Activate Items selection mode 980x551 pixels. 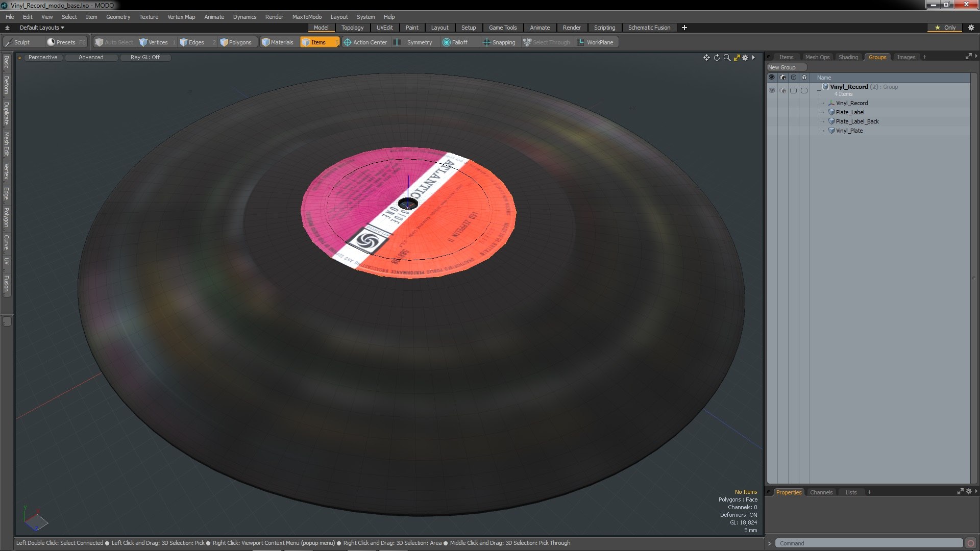(319, 42)
